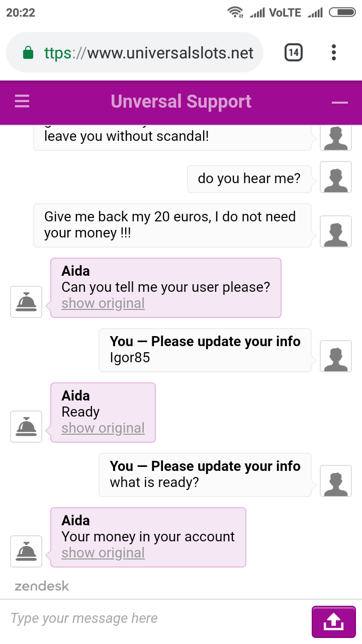Viewport: 362px width, 644px height.
Task: Click the green secure padlock icon
Action: (29, 53)
